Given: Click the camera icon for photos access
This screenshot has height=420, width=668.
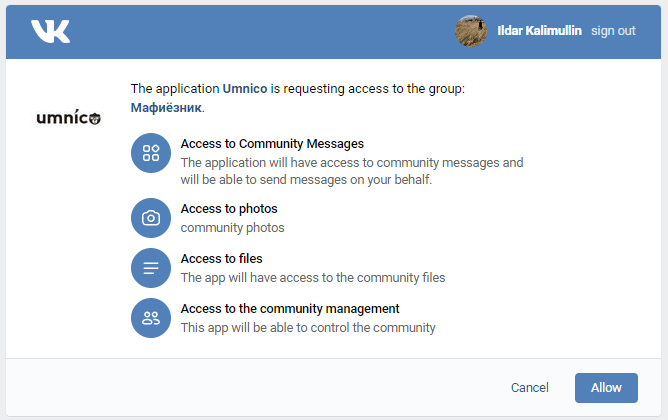Looking at the screenshot, I should click(x=151, y=218).
